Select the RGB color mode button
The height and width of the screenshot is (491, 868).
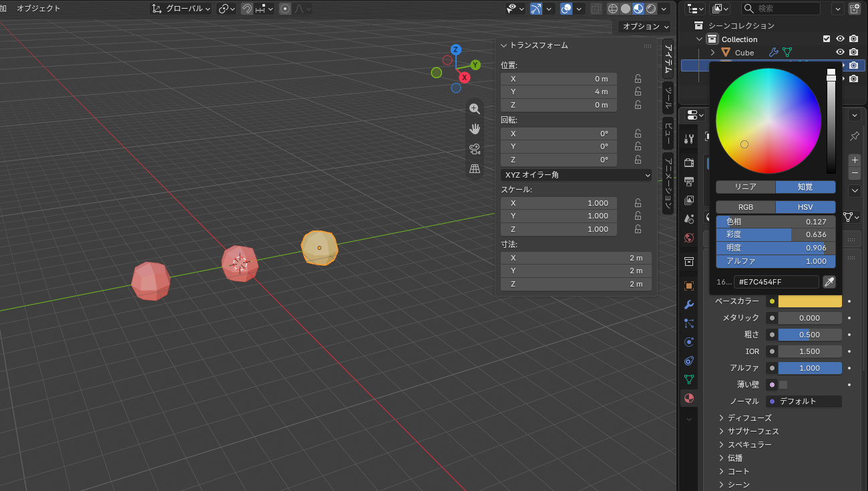(746, 207)
